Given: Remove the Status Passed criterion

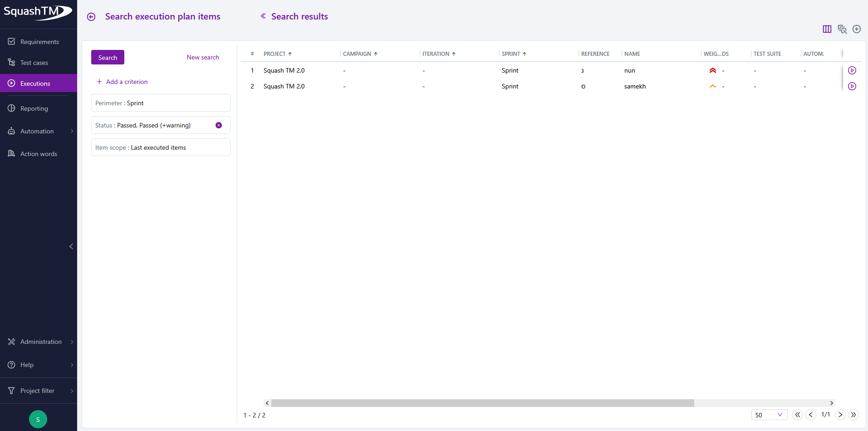Looking at the screenshot, I should pyautogui.click(x=219, y=125).
